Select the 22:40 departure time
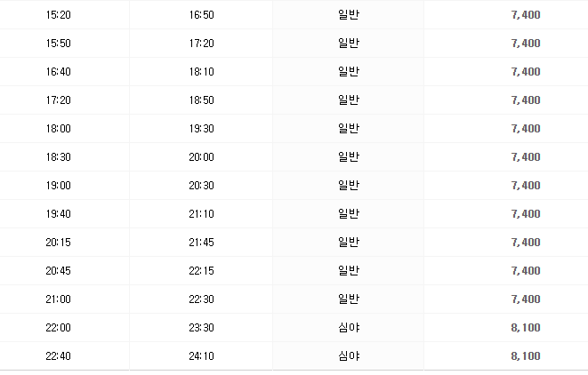 [58, 356]
